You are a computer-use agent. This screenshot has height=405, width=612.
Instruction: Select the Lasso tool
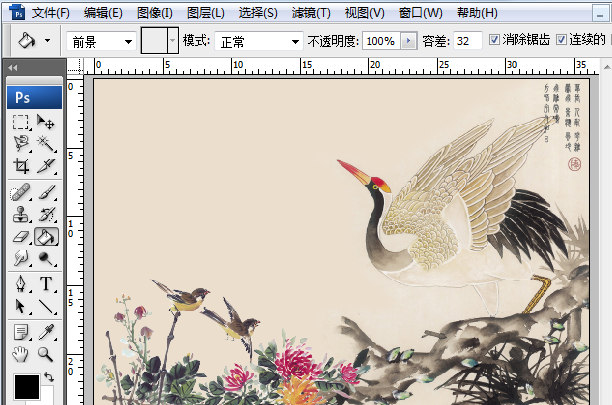point(21,144)
